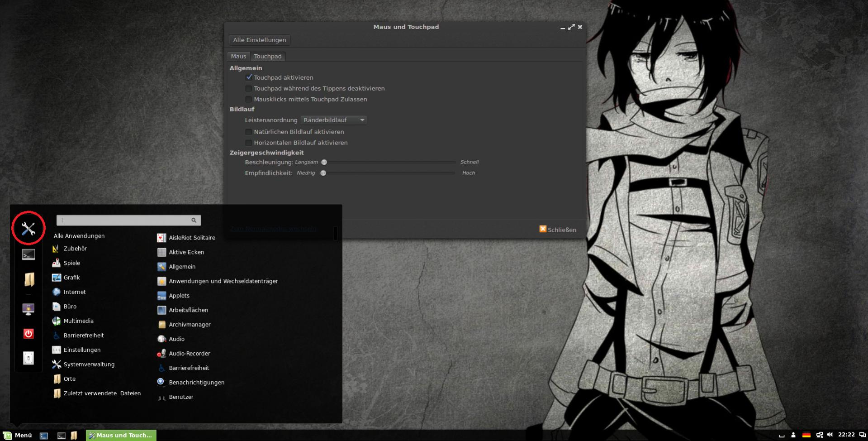This screenshot has width=868, height=441.
Task: Open Benachrichtigungen settings
Action: [190, 383]
